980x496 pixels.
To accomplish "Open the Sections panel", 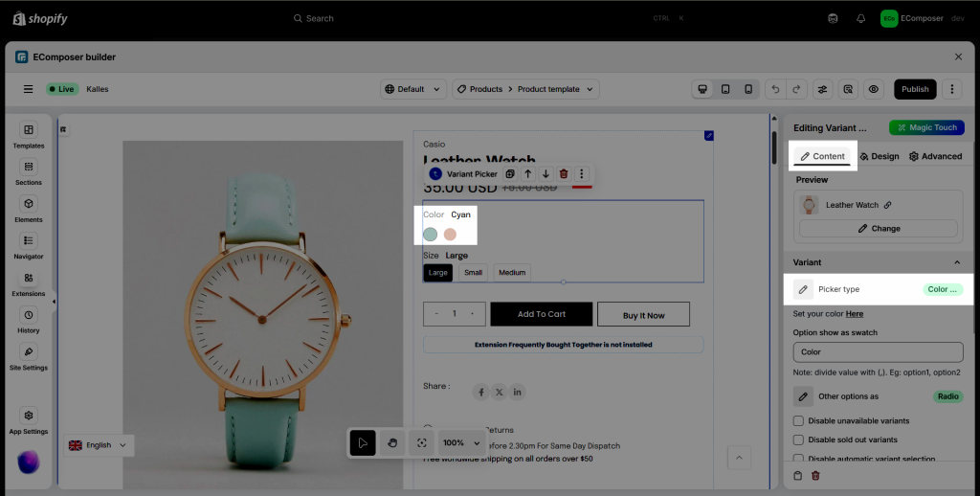I will pos(29,171).
